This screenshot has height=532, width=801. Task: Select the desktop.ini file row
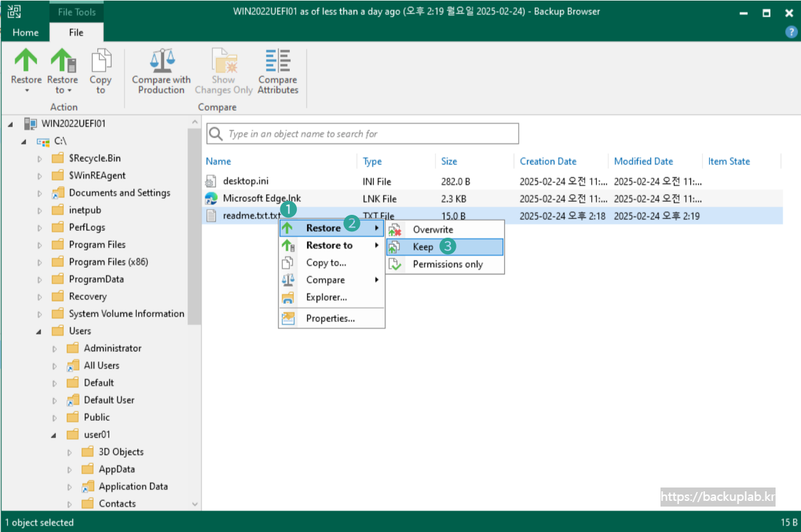coord(493,181)
